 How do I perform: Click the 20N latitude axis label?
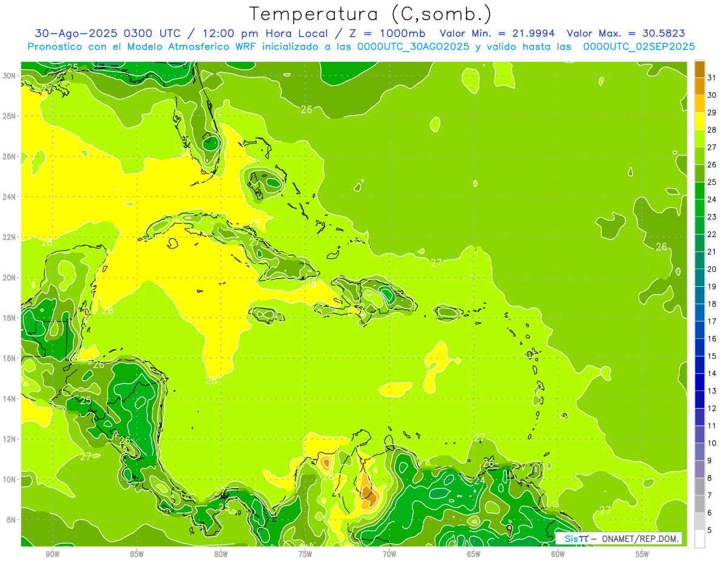point(10,277)
